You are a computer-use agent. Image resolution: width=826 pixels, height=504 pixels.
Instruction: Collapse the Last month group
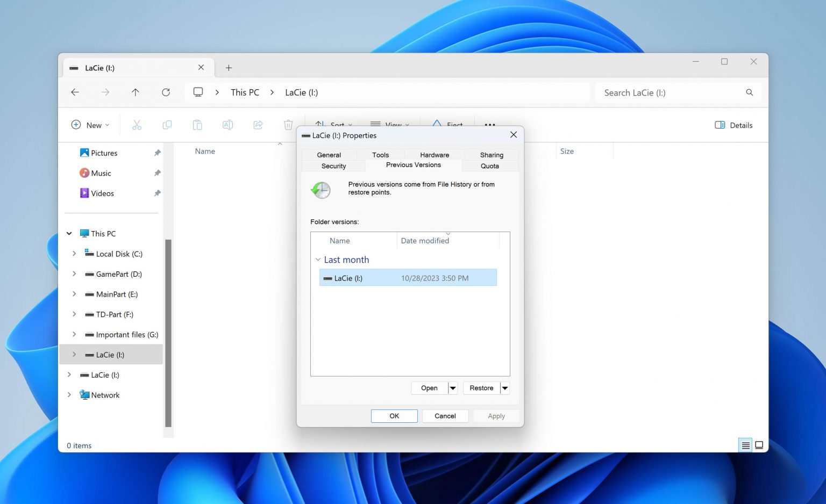pos(318,260)
